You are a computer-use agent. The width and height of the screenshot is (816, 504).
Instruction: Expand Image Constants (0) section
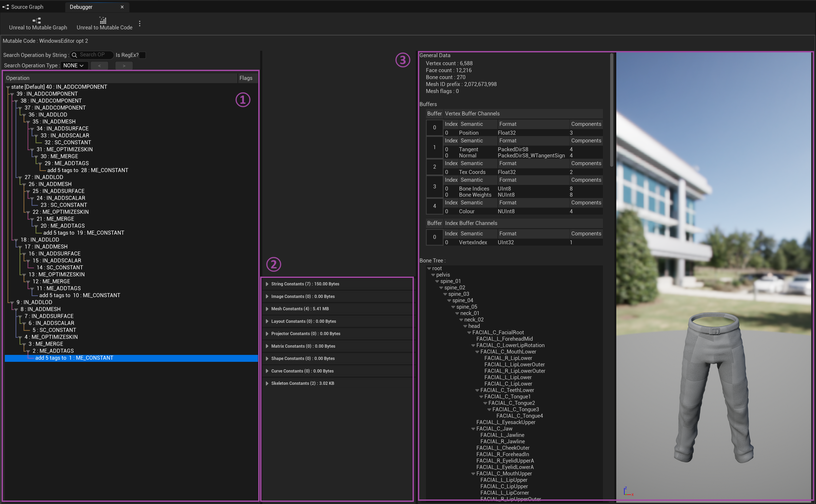click(267, 296)
